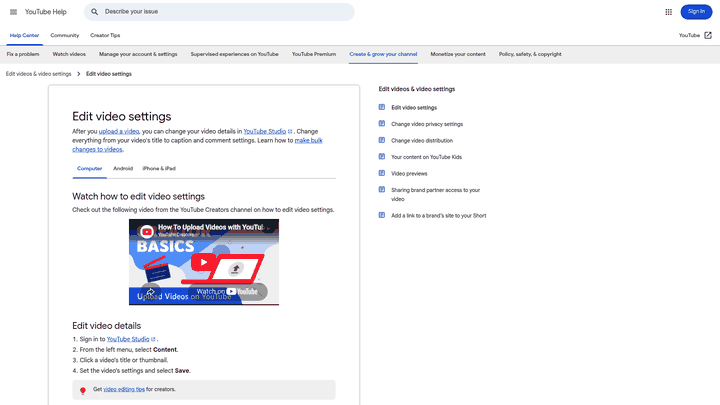This screenshot has height=405, width=720.
Task: Open Change video distribution link
Action: point(422,141)
